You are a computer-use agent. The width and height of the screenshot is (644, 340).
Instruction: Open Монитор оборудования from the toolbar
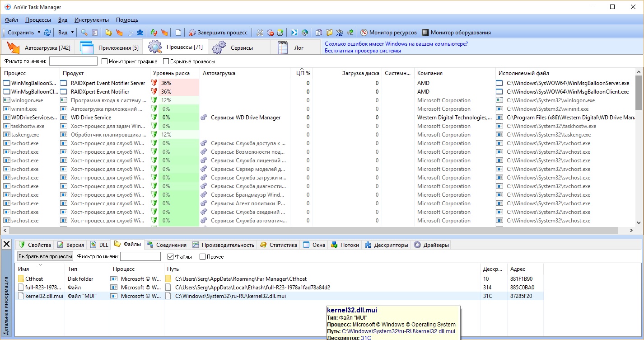(456, 33)
